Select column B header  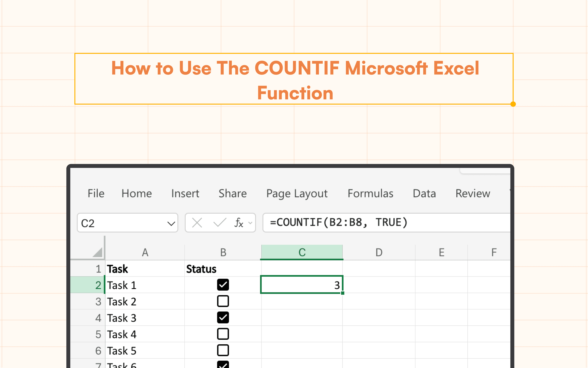(223, 252)
